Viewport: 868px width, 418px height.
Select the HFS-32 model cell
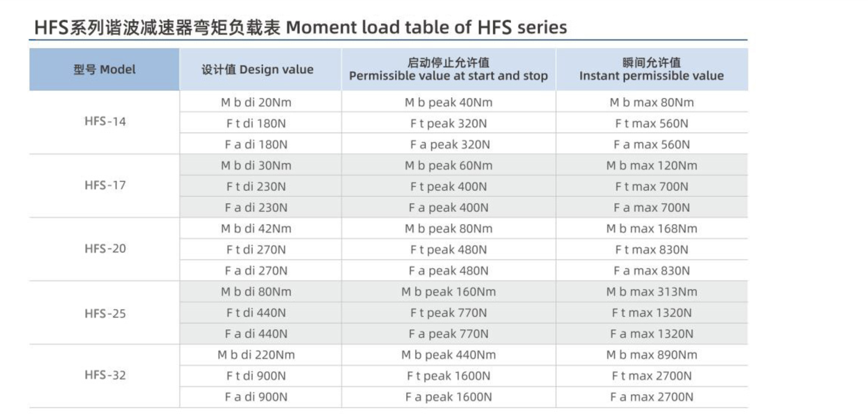105,375
